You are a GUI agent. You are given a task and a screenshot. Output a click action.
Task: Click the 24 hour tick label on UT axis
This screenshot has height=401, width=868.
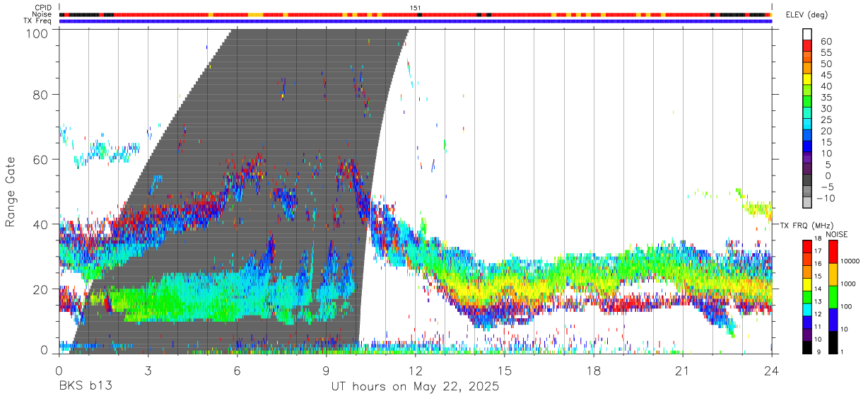[x=771, y=371]
